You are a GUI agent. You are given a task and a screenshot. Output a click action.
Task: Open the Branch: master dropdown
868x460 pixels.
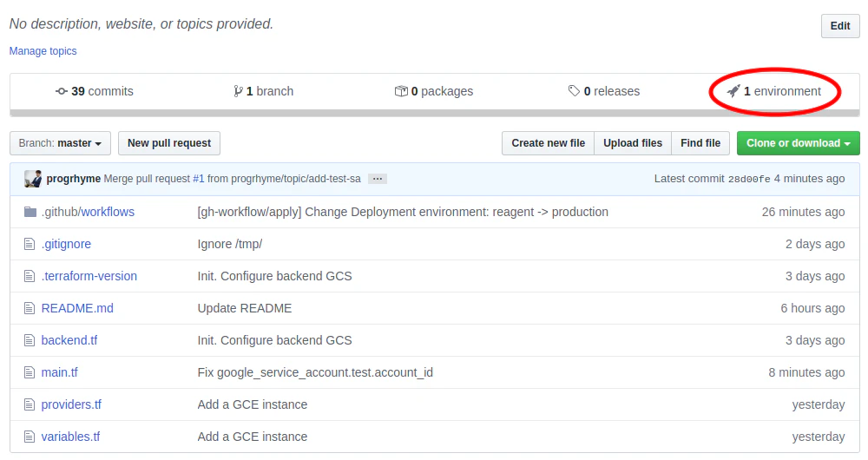pyautogui.click(x=61, y=143)
